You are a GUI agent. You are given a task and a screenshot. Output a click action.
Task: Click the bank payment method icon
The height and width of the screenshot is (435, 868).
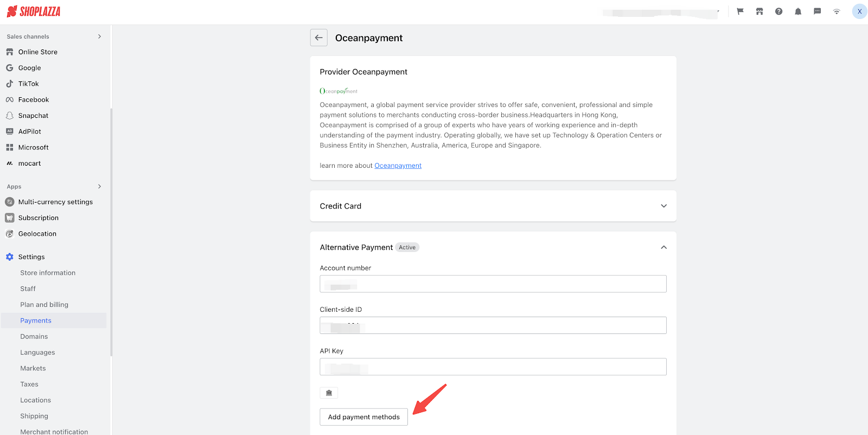[x=329, y=393]
